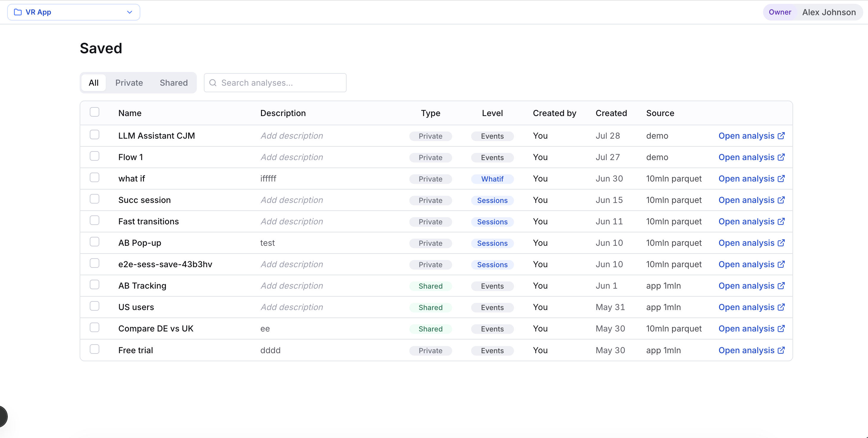Click the external-link icon in Compare DE vs UK row
868x438 pixels.
pyautogui.click(x=781, y=328)
